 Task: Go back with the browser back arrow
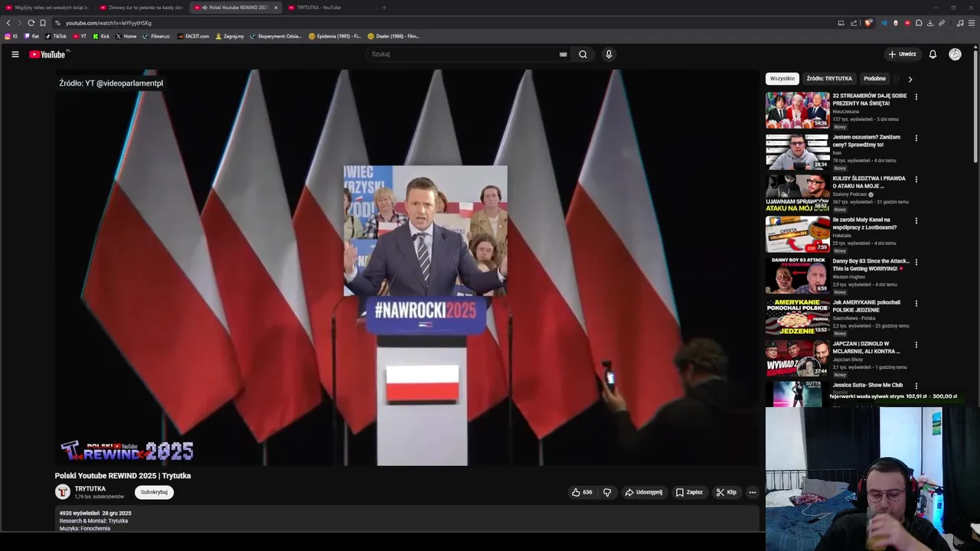8,23
